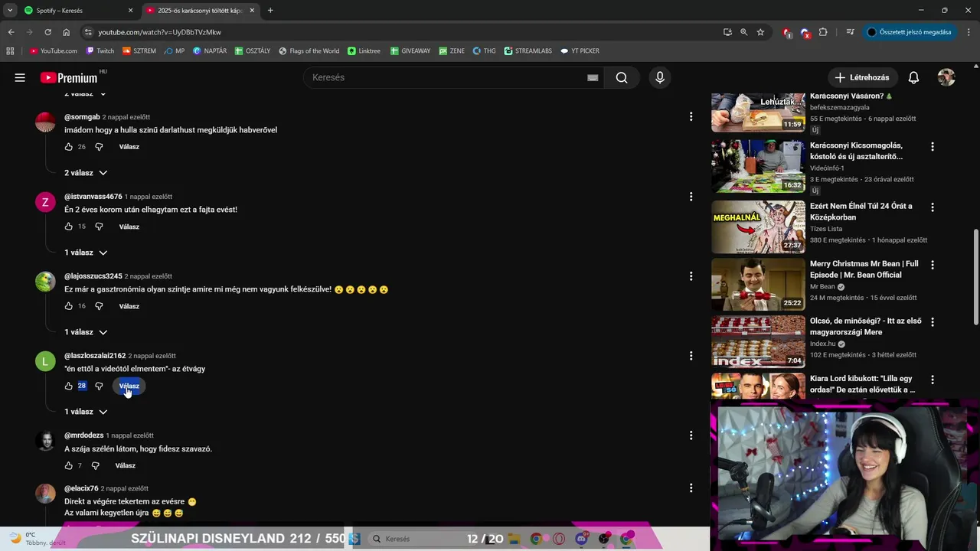This screenshot has width=980, height=551.
Task: Open the tab search dropdown arrow
Action: coord(9,11)
